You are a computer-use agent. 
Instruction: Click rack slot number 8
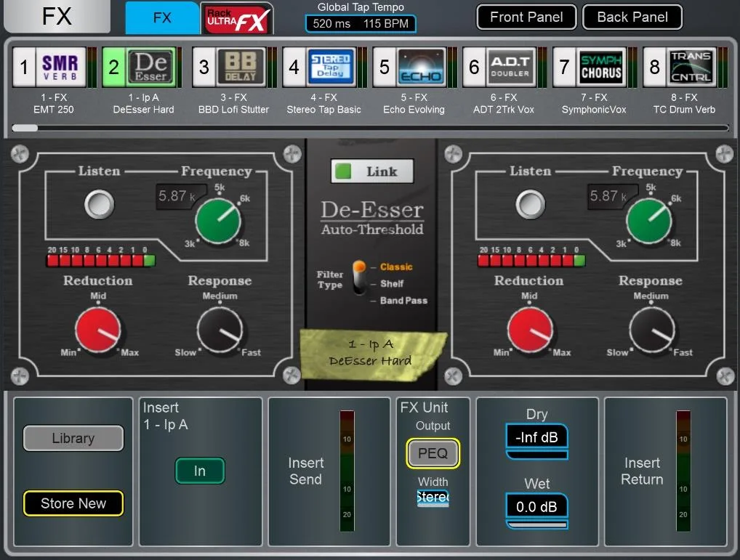click(x=654, y=67)
